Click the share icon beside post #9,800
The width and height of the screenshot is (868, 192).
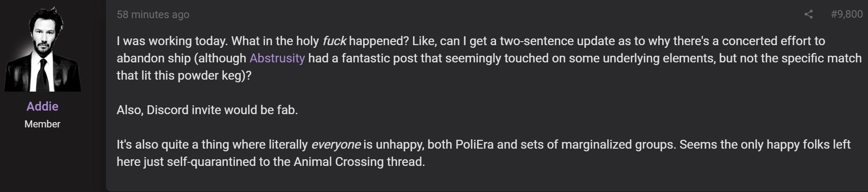pos(808,14)
